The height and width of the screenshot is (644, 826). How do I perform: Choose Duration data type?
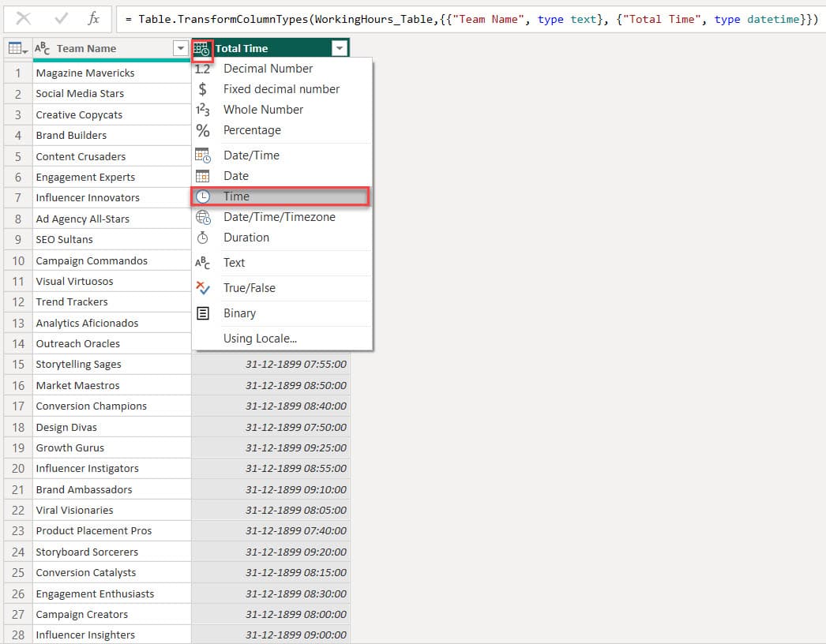pyautogui.click(x=283, y=238)
